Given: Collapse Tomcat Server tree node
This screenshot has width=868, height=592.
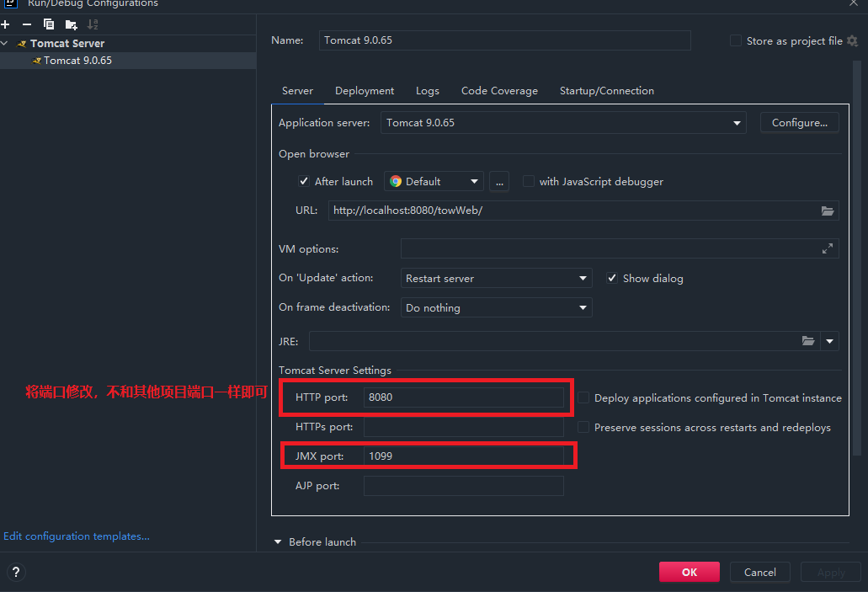Looking at the screenshot, I should [x=4, y=43].
